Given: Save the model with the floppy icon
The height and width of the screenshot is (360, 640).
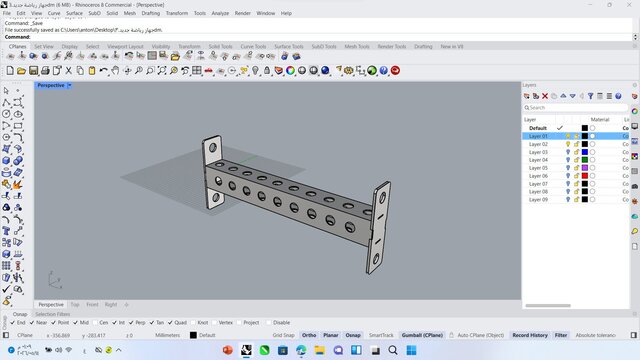Looking at the screenshot, I should 33,71.
